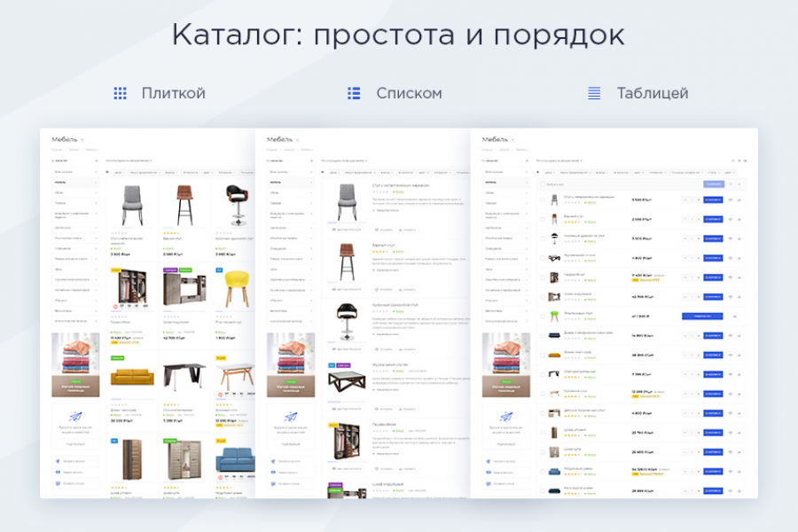This screenshot has width=798, height=532.
Task: Click blue buy button in yellow sofa row
Action: (713, 355)
